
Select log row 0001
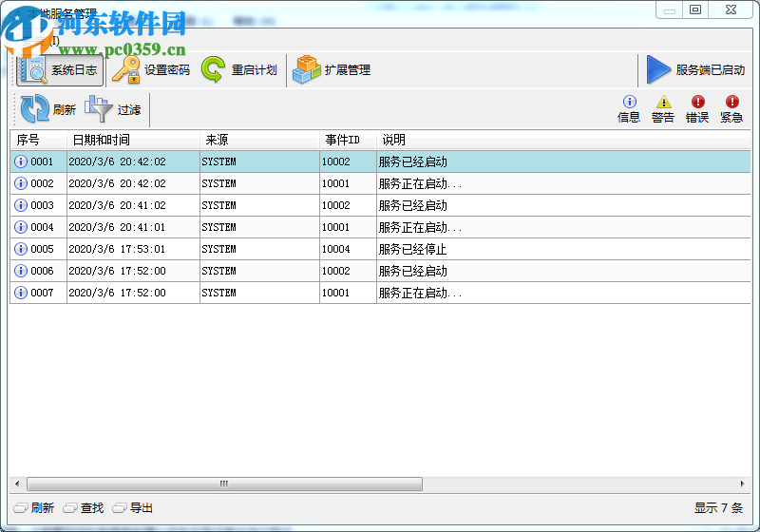[x=381, y=161]
